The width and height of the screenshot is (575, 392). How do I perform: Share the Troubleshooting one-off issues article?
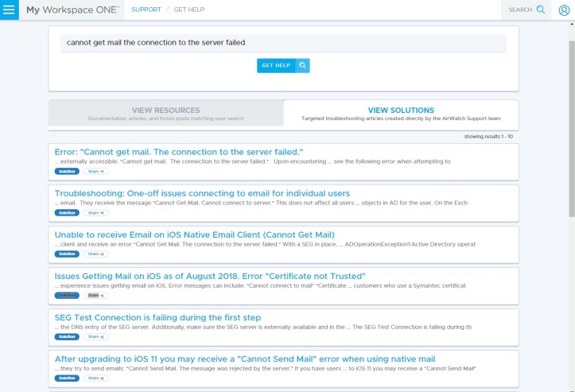click(x=95, y=212)
